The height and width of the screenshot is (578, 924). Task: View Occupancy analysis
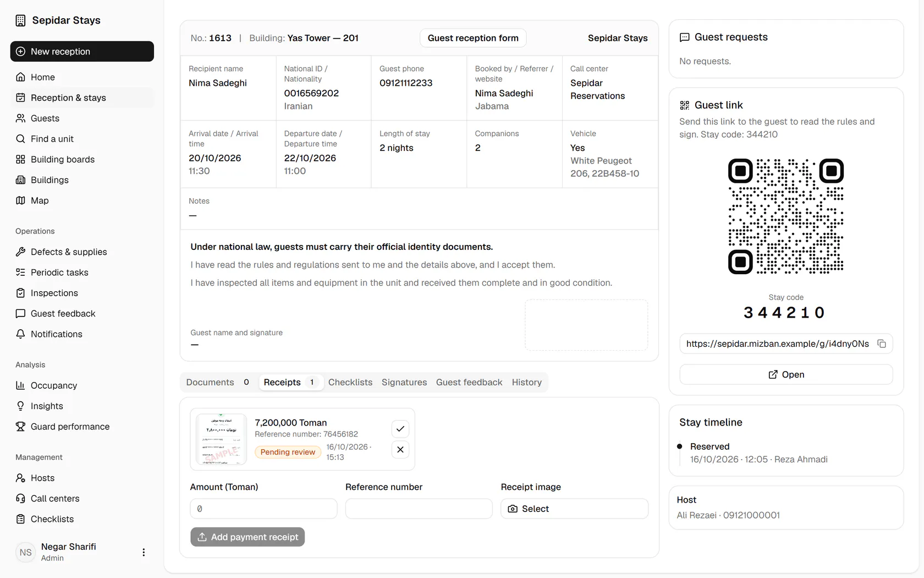[82, 385]
